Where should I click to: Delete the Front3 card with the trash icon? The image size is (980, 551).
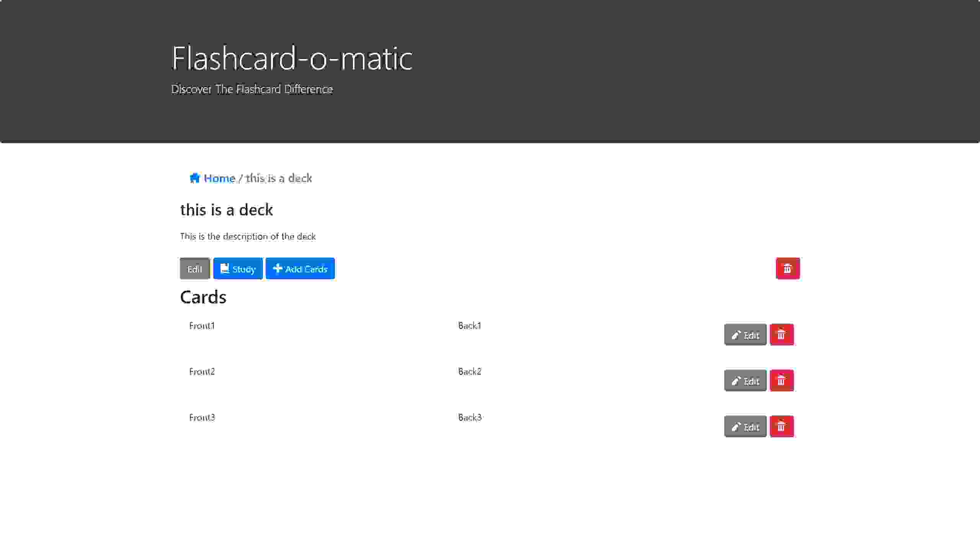coord(781,427)
